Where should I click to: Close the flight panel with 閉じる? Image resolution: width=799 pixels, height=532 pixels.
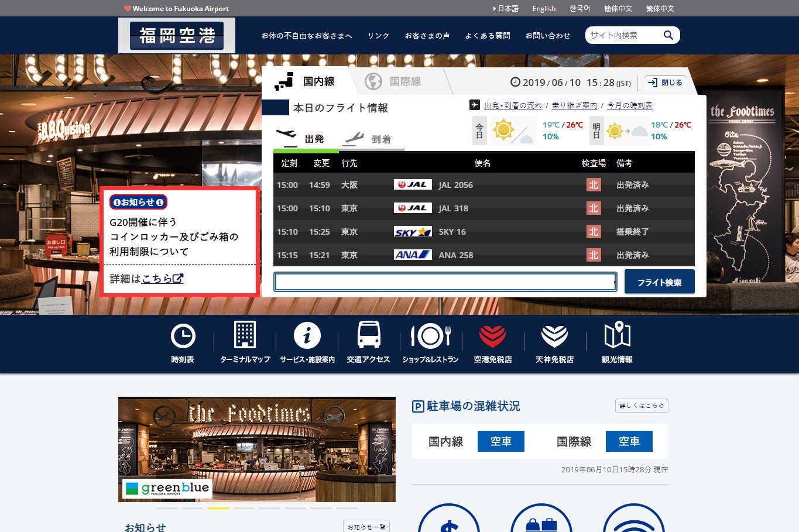pos(666,83)
